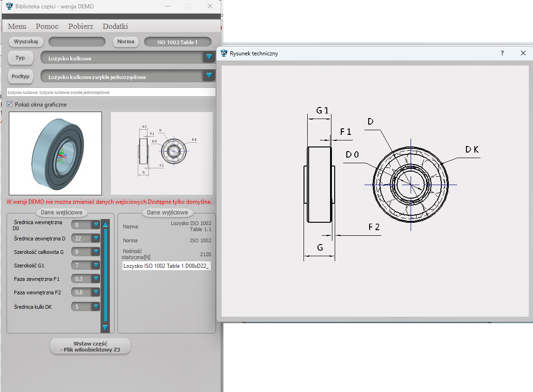Click the Wyszukaj button

(x=26, y=41)
